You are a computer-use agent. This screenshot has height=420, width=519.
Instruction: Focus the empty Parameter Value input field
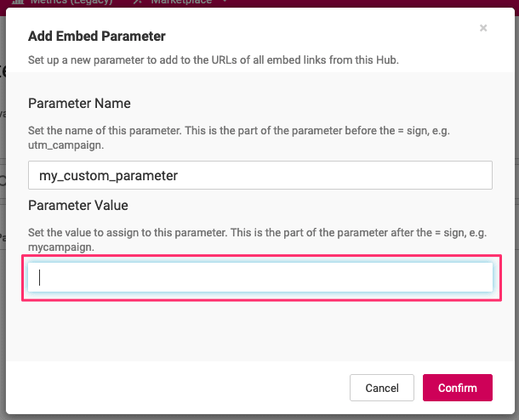pyautogui.click(x=260, y=277)
